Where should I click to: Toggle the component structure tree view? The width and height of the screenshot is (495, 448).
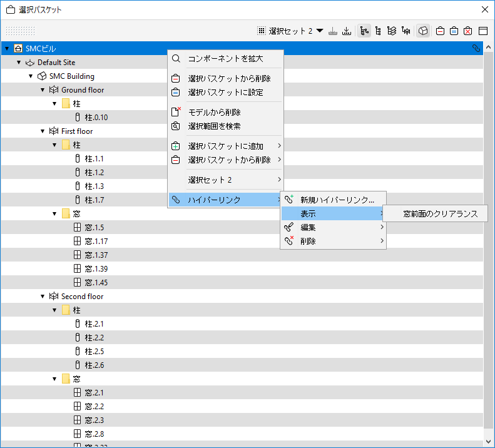(x=364, y=31)
